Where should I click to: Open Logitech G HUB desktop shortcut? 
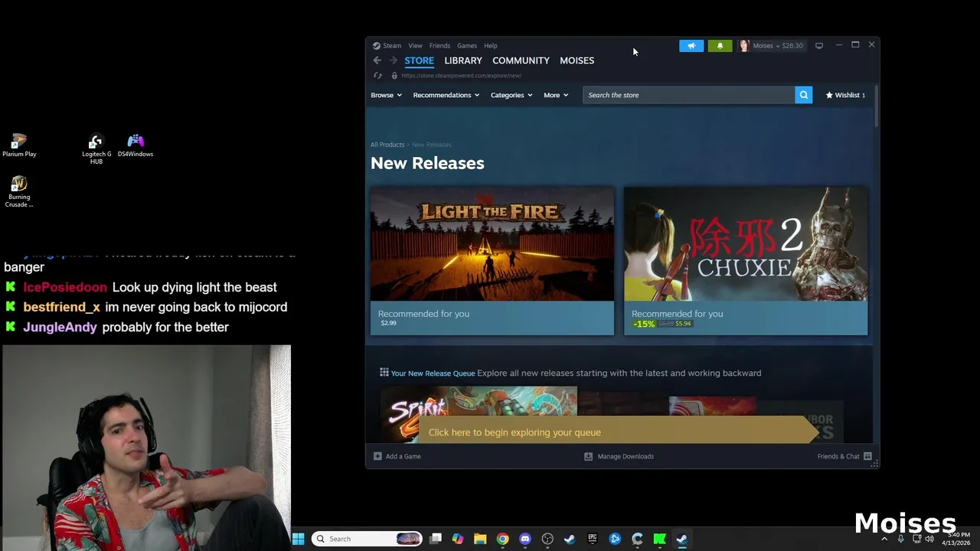coord(96,149)
